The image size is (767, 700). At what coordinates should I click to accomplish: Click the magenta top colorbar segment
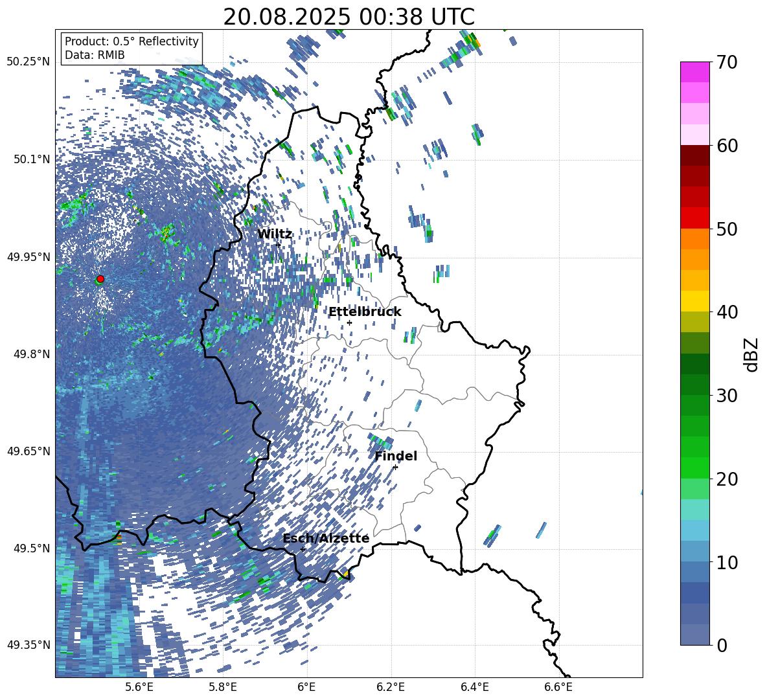pos(695,72)
